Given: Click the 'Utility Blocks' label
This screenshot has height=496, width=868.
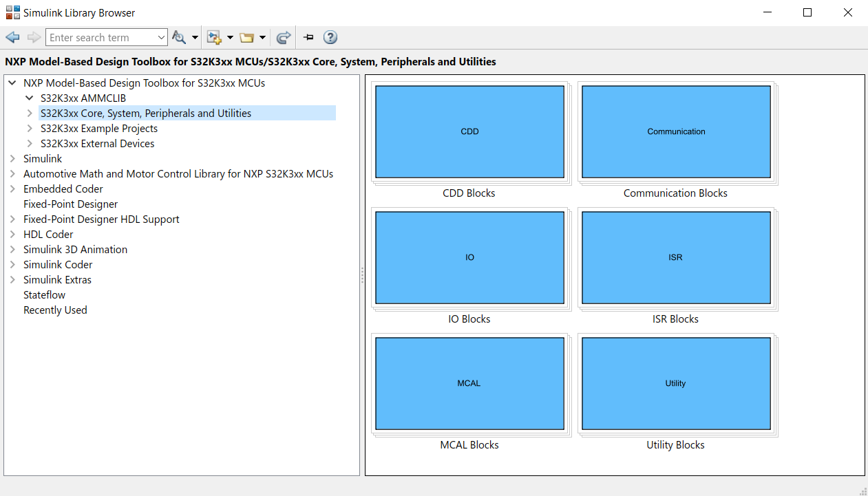Looking at the screenshot, I should [x=675, y=445].
